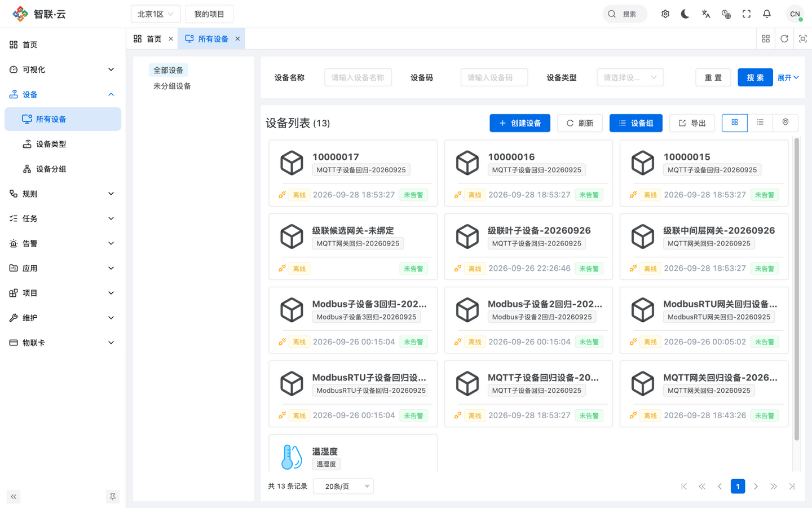Viewport: 812px width, 508px height.
Task: Open the 设备类型 select dropdown
Action: click(x=630, y=77)
